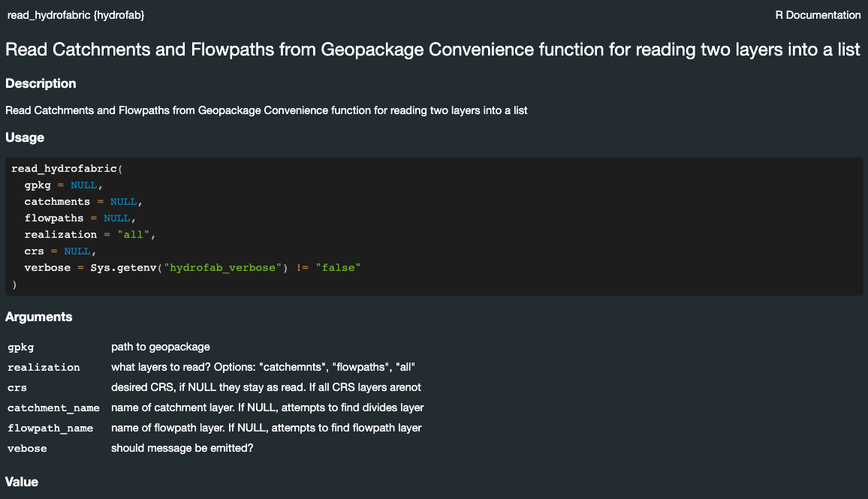The height and width of the screenshot is (499, 868).
Task: Click the read_hydrofabric( function name in code
Action: pyautogui.click(x=67, y=169)
